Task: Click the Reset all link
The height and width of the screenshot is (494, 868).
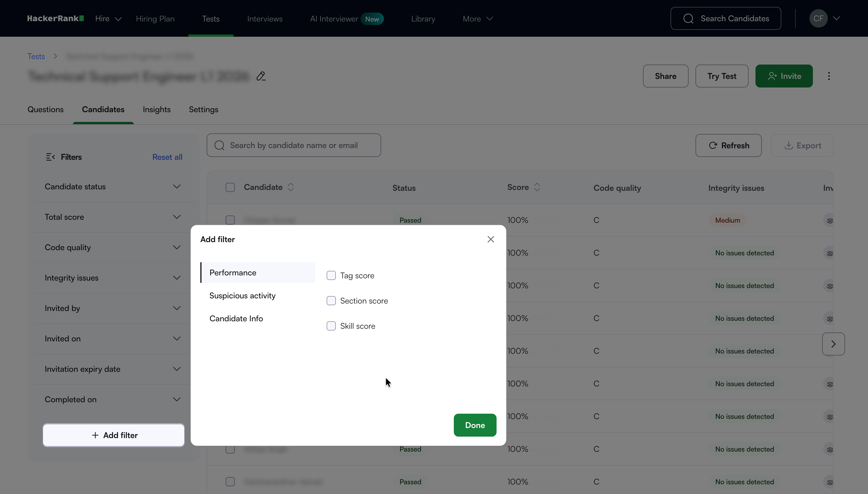Action: click(167, 157)
